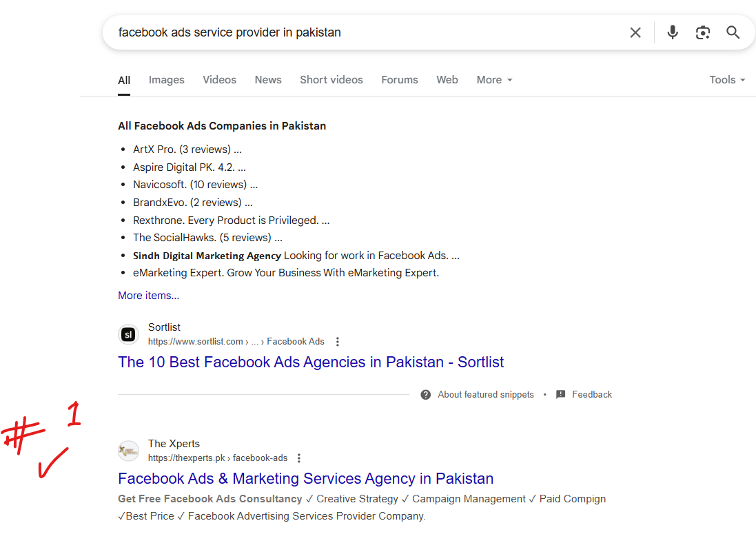This screenshot has width=756, height=543.
Task: Switch to the Videos tab
Action: (219, 79)
